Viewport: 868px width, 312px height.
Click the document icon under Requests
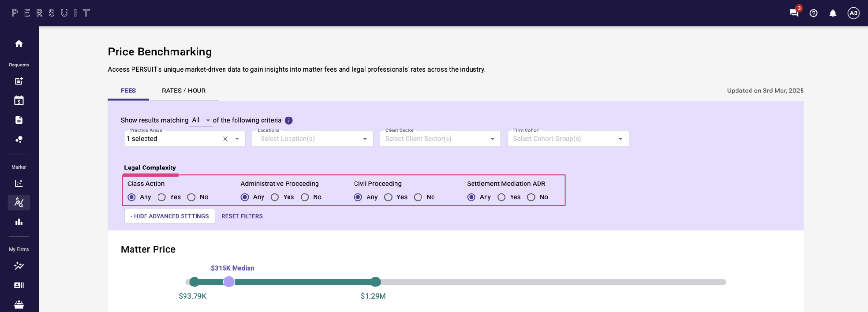pyautogui.click(x=19, y=120)
